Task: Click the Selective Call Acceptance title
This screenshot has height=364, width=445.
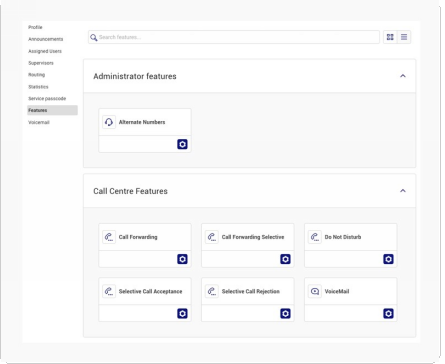Action: point(150,291)
